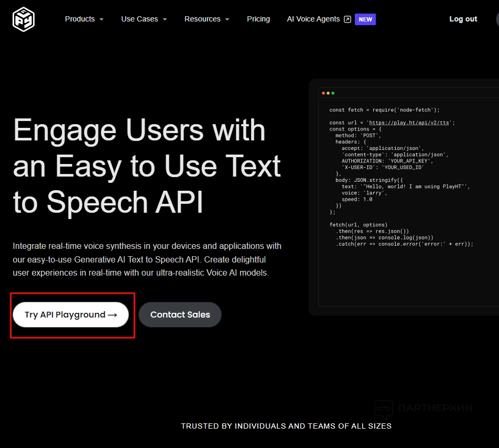499x448 pixels.
Task: Open AI Voice Agents nav item
Action: pos(313,19)
